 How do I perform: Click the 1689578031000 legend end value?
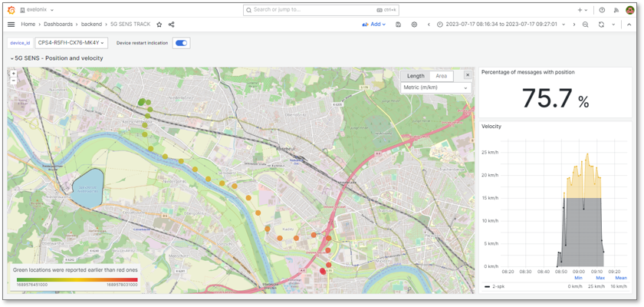[x=122, y=285]
